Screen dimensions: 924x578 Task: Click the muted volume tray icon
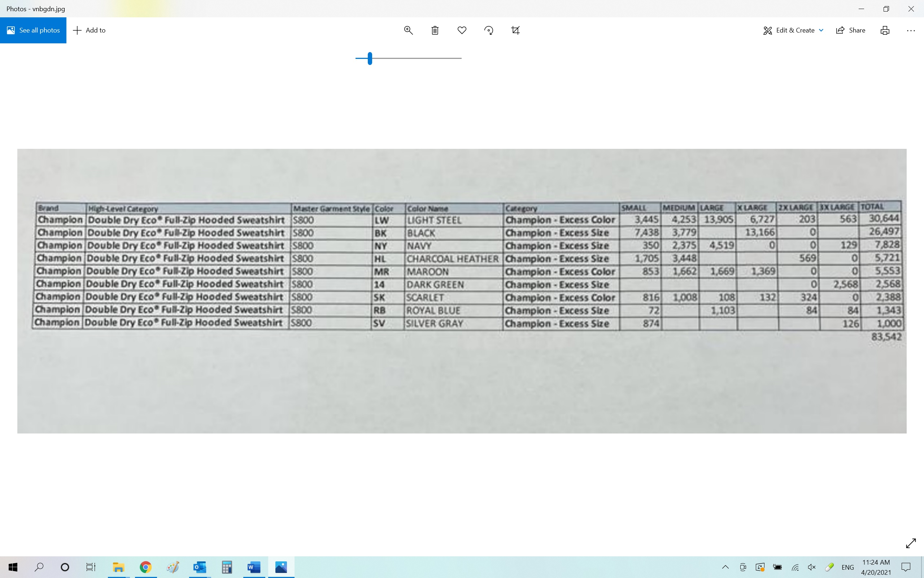pyautogui.click(x=812, y=567)
